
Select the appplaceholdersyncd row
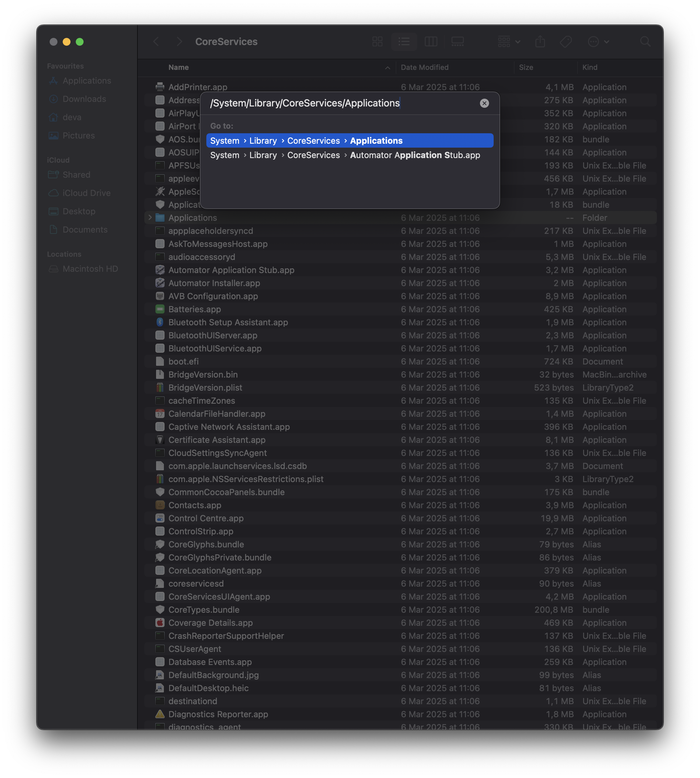point(400,231)
